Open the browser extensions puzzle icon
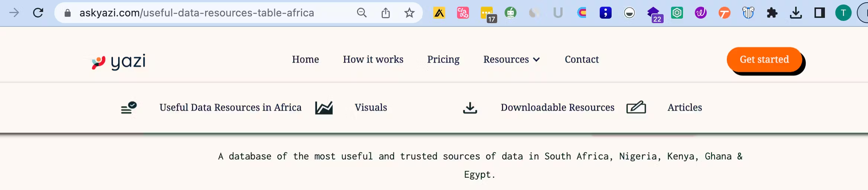Screen dimensions: 868x190 click(x=772, y=13)
